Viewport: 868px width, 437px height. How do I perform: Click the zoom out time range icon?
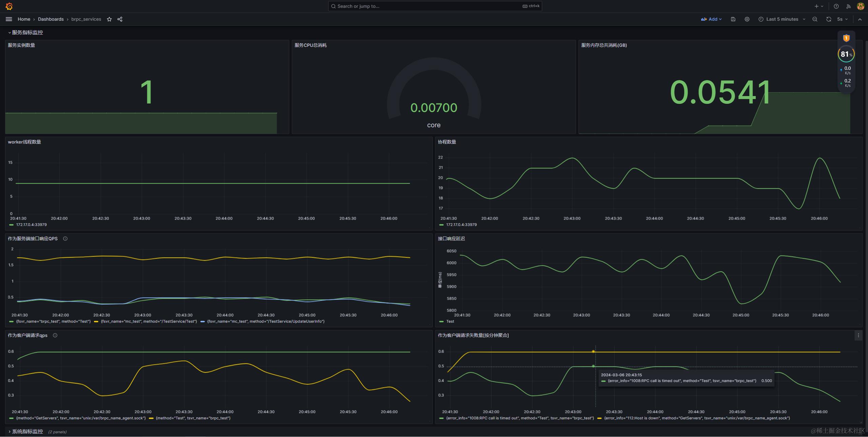point(815,19)
